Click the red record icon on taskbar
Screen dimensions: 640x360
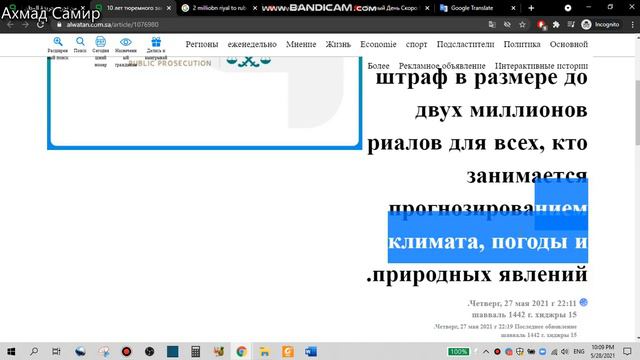point(127,351)
